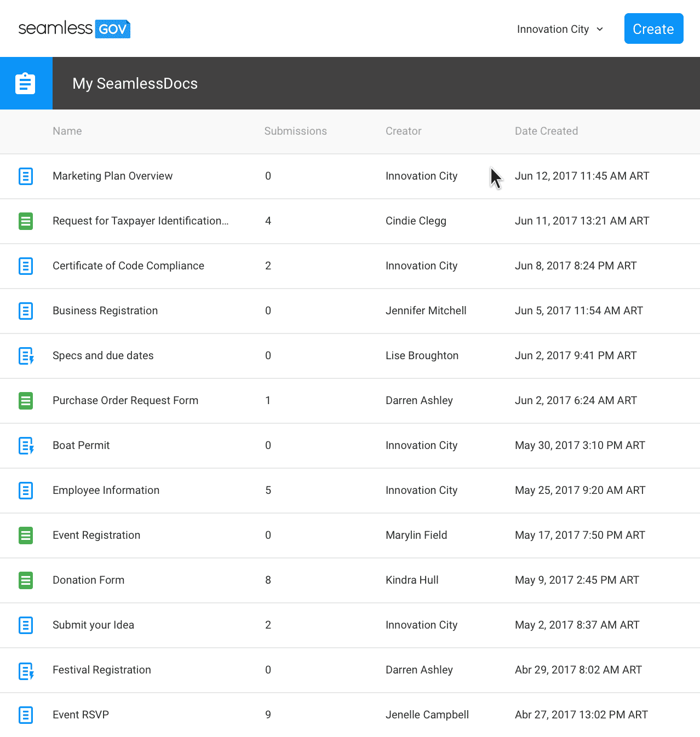Click the Marketing Plan Overview document icon
Image resolution: width=700 pixels, height=737 pixels.
tap(26, 176)
